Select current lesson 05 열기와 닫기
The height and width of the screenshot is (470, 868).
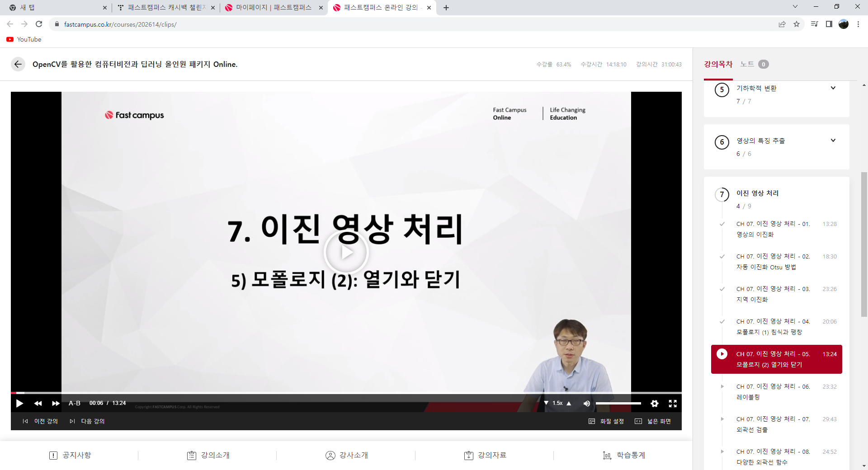tap(777, 359)
